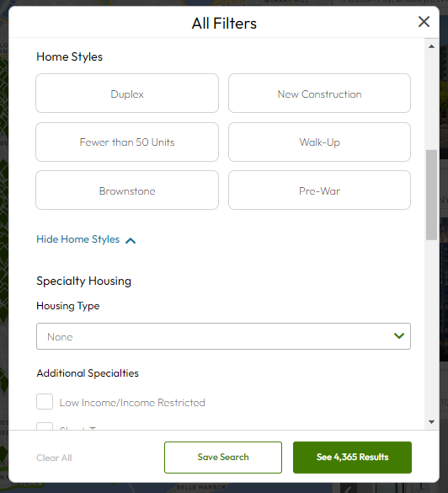Select the Walk-Up home style
Viewport: 448px width, 493px height.
(319, 142)
